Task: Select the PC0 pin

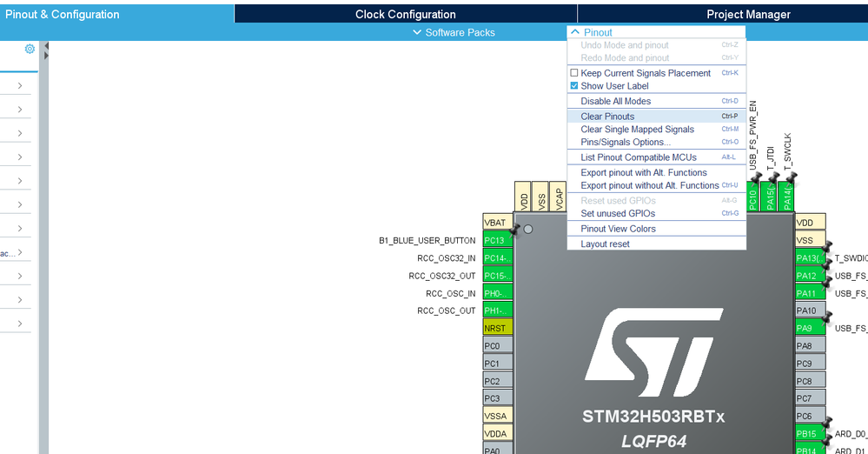Action: (x=498, y=346)
